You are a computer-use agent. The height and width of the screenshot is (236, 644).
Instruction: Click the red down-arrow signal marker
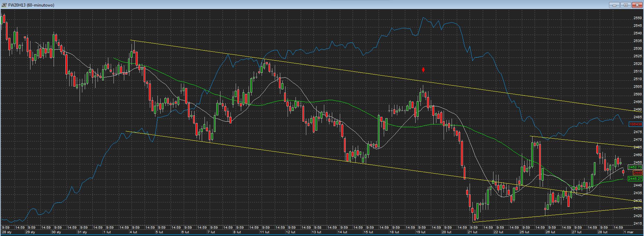423,70
